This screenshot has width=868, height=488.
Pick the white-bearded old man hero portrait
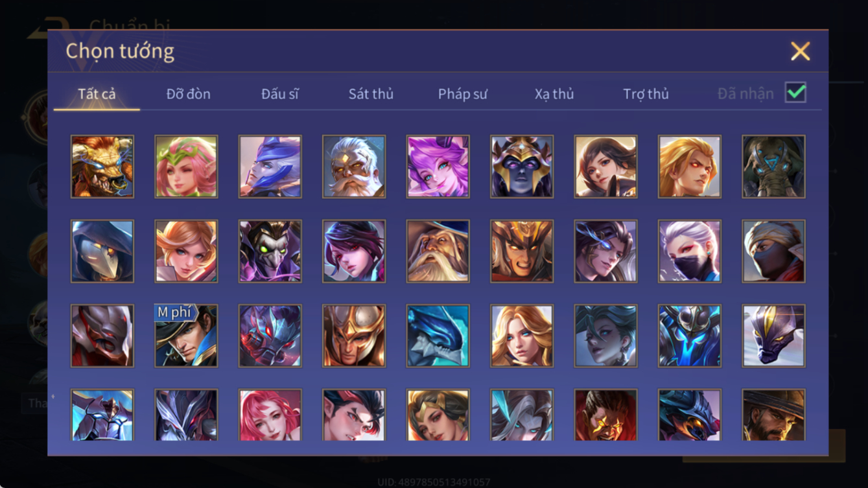click(x=354, y=167)
